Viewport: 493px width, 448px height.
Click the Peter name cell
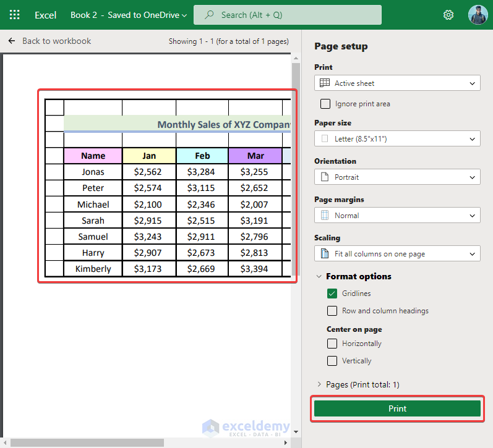coord(93,188)
